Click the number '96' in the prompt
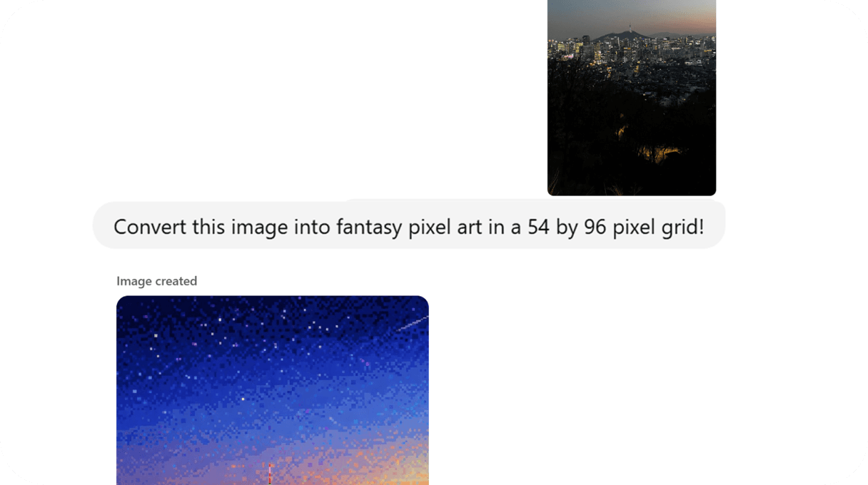868x485 pixels. pyautogui.click(x=595, y=227)
